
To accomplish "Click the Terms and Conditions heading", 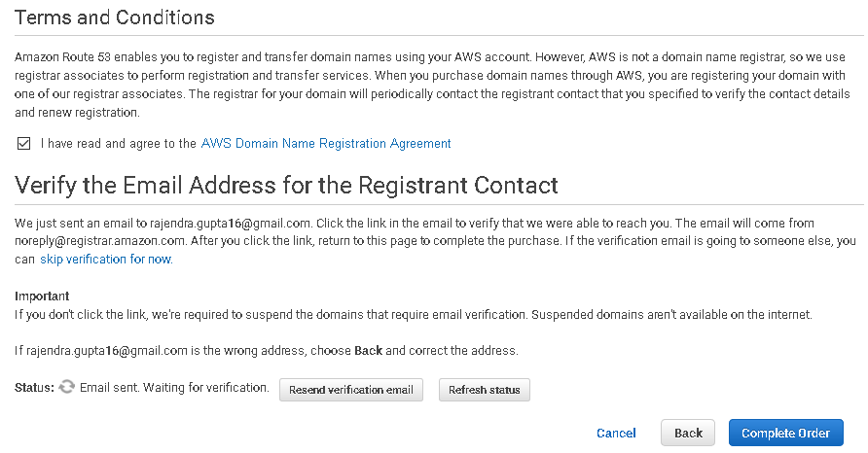I will click(115, 17).
